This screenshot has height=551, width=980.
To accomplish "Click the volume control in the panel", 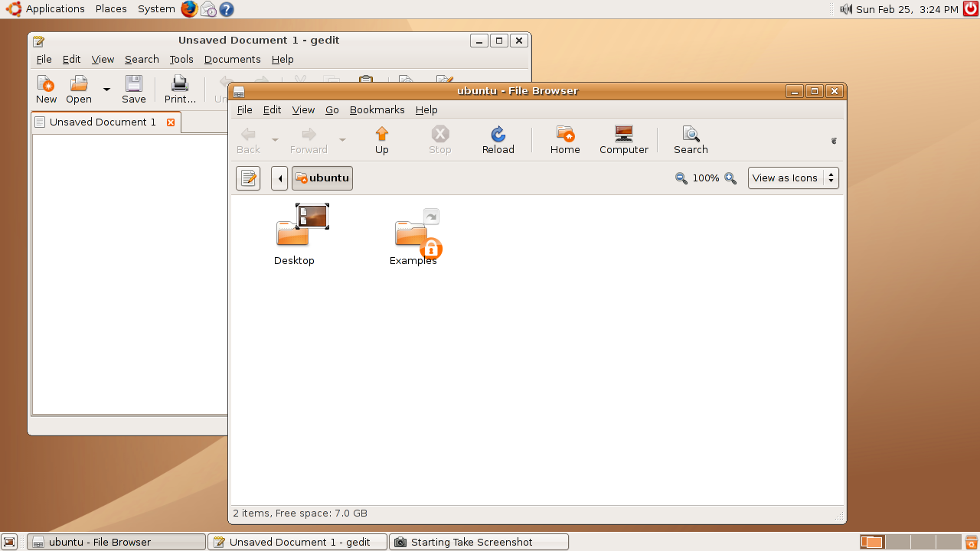I will (x=845, y=8).
